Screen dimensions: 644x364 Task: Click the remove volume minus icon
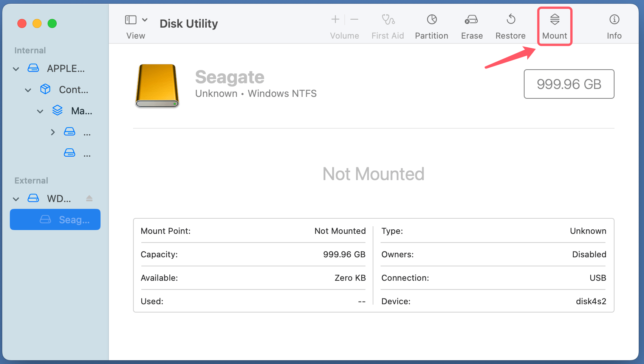click(x=354, y=19)
